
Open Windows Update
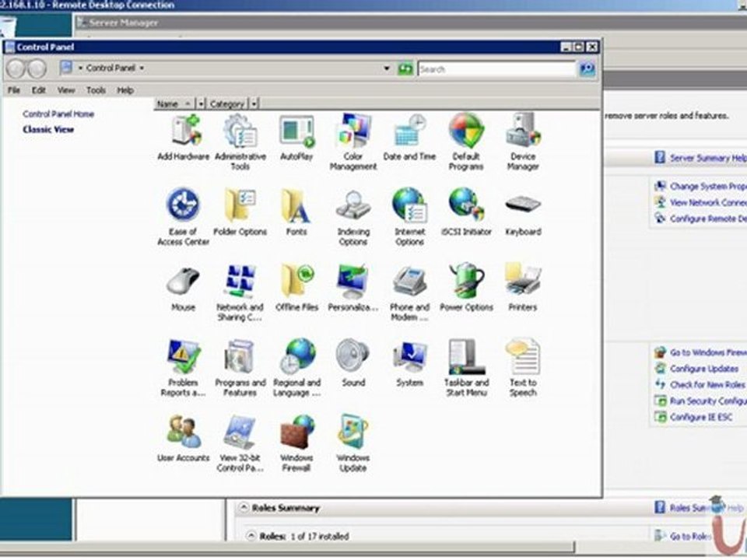pyautogui.click(x=353, y=443)
